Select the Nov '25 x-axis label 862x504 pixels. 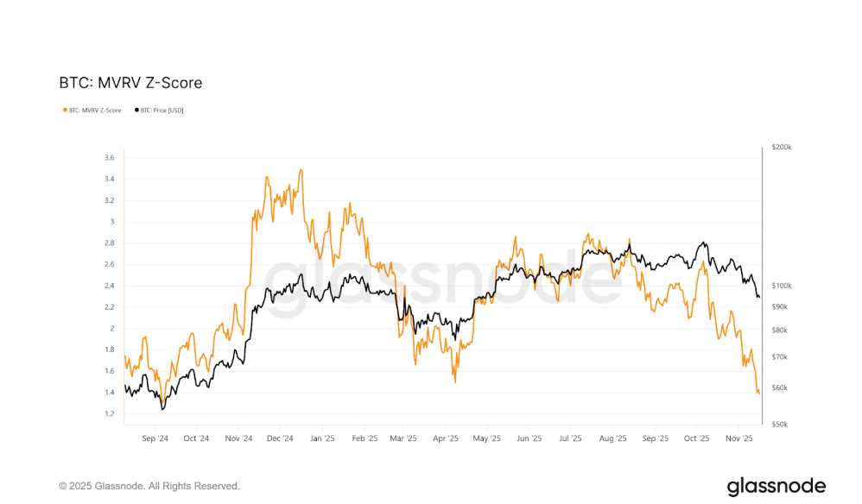click(738, 438)
